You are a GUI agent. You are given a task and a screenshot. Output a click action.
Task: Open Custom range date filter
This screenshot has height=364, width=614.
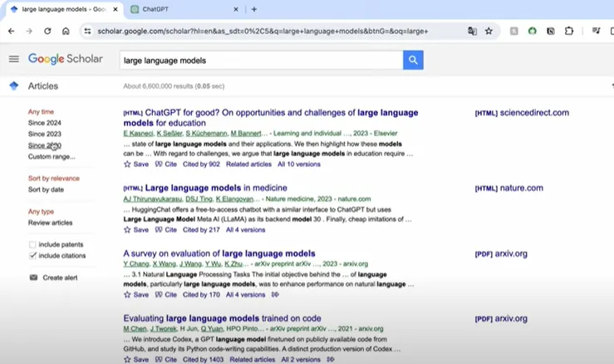tap(52, 157)
